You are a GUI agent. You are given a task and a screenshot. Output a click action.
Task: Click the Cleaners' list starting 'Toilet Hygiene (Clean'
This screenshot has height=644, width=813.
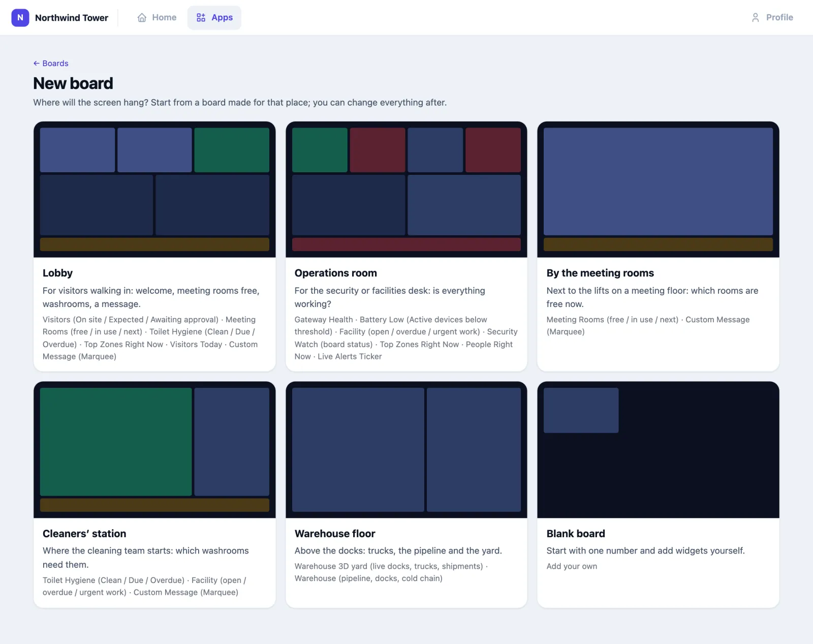[x=144, y=586]
